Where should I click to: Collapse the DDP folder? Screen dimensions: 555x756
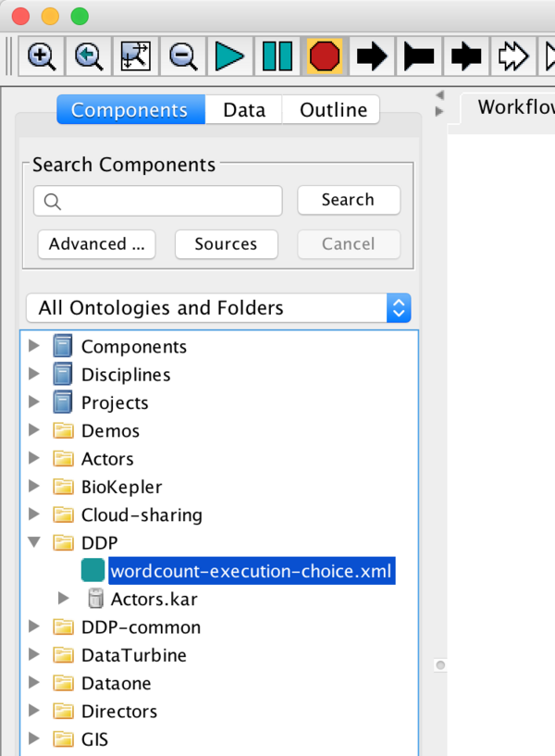34,542
